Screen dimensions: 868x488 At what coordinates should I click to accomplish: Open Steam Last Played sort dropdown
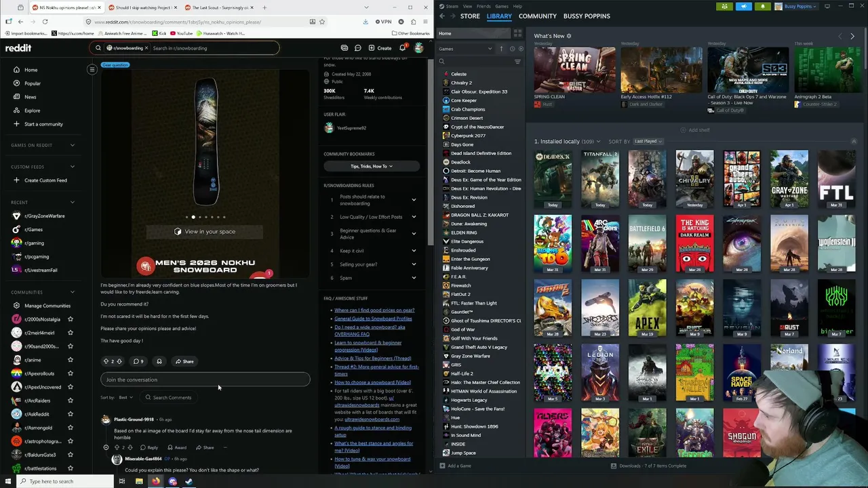click(648, 142)
